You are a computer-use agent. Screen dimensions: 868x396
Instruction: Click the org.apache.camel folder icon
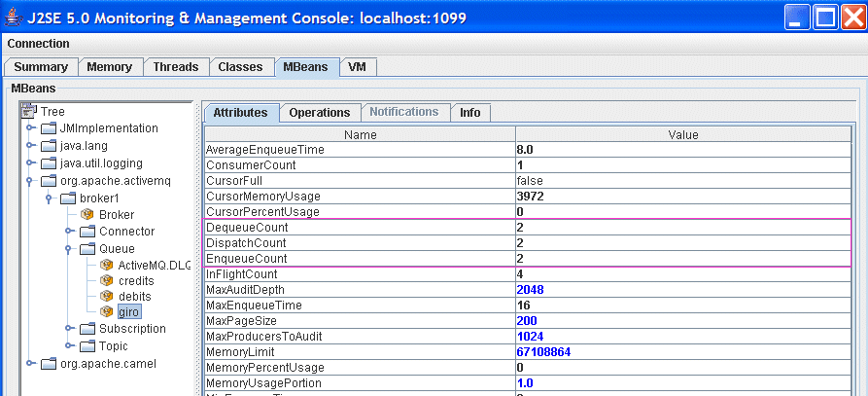point(49,364)
